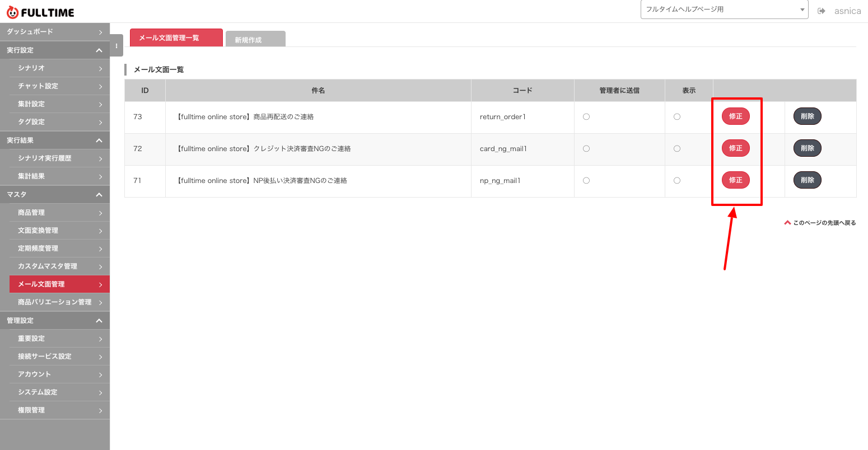The width and height of the screenshot is (868, 450).
Task: Click the FULLTIME logo icon
Action: pyautogui.click(x=12, y=12)
